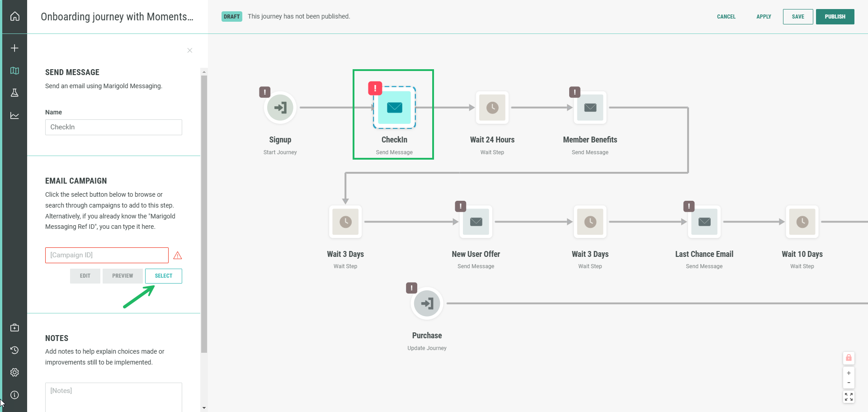Open the home icon in sidebar
The image size is (868, 412).
click(x=15, y=16)
